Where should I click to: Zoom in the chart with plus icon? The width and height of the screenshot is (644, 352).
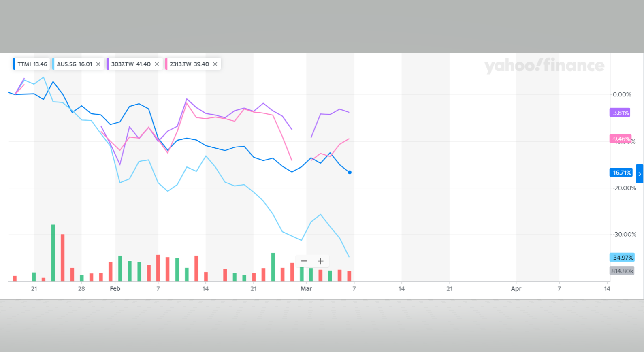tap(320, 261)
